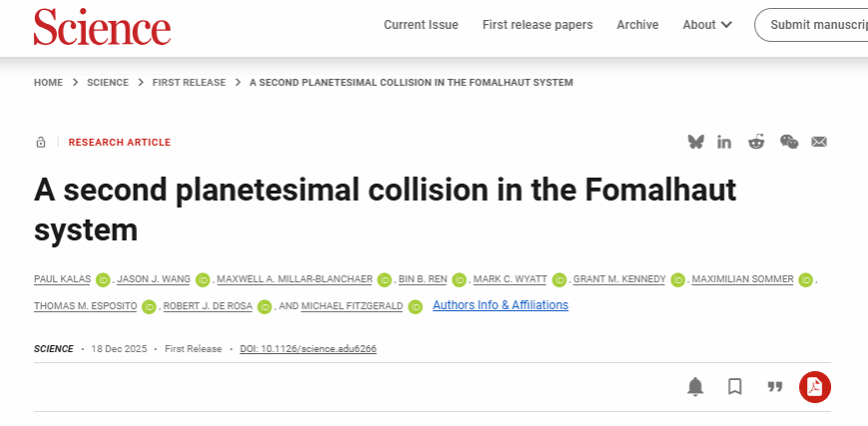The width and height of the screenshot is (868, 426).
Task: Open Paul Kalas ORCID icon
Action: (x=103, y=279)
